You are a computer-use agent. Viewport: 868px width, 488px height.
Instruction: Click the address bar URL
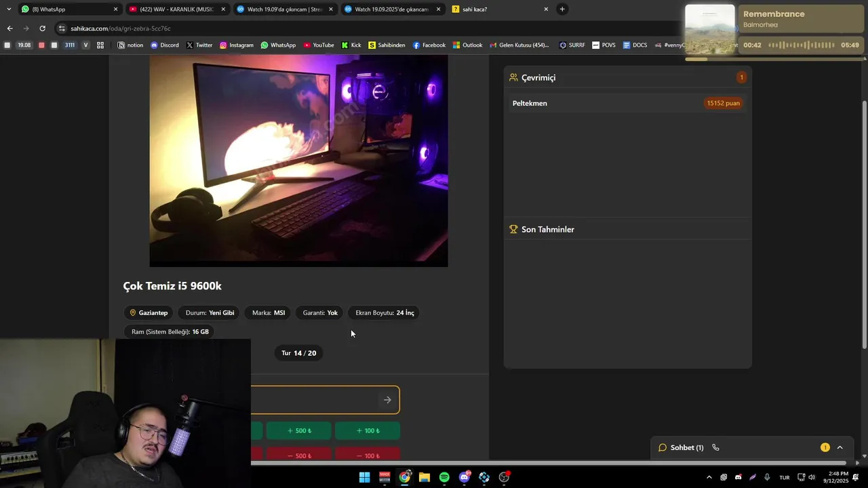tap(121, 28)
